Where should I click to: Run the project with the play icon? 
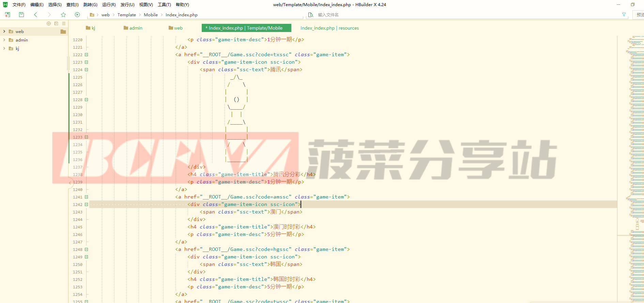[77, 15]
